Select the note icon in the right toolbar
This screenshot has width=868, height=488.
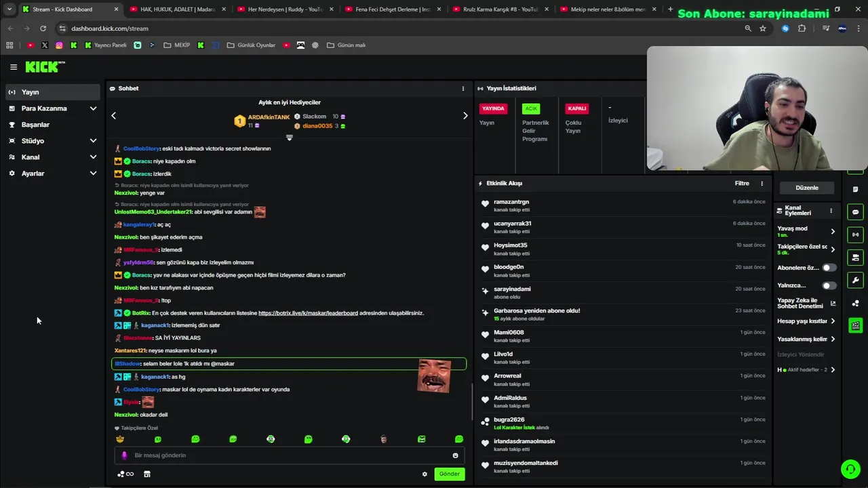855,189
